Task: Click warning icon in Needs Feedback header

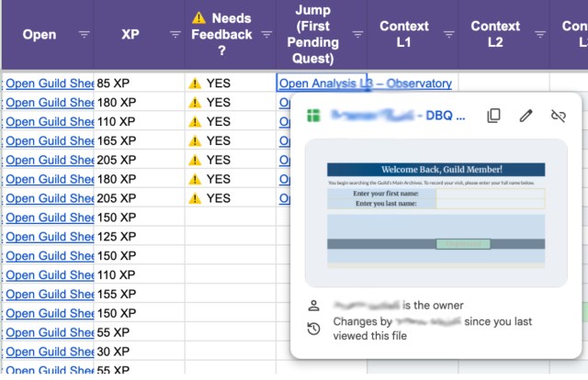Action: [199, 17]
